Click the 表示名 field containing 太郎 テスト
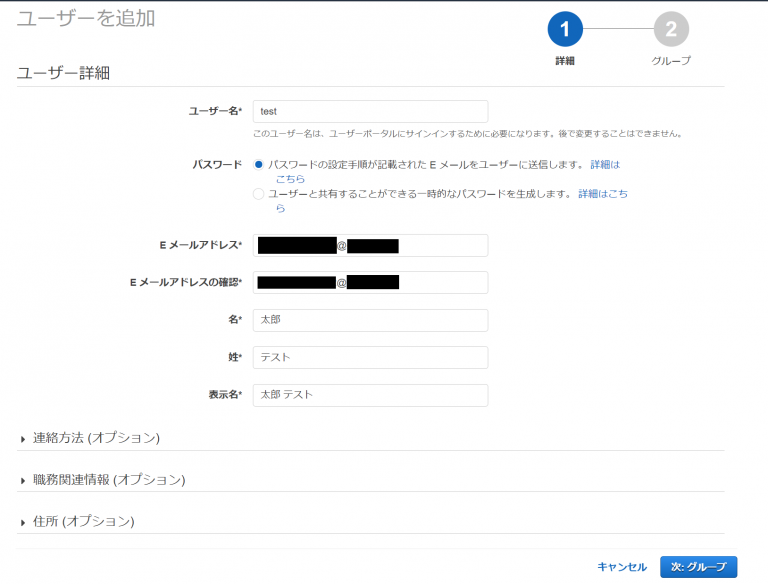 click(370, 395)
